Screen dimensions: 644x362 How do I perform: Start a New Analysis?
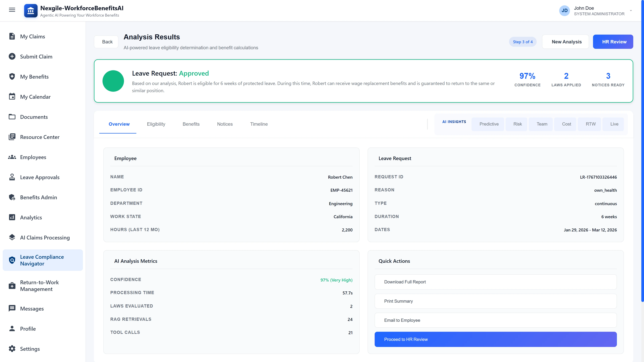tap(566, 41)
